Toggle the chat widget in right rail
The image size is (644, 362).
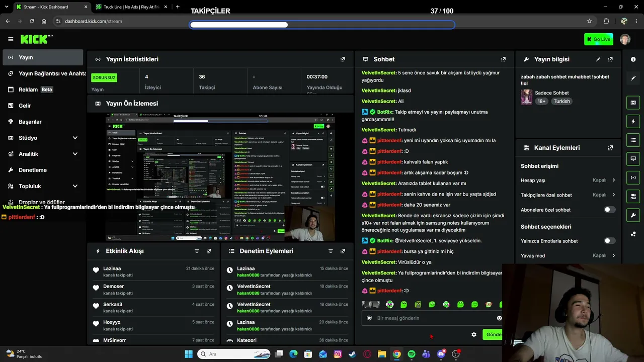(x=633, y=158)
